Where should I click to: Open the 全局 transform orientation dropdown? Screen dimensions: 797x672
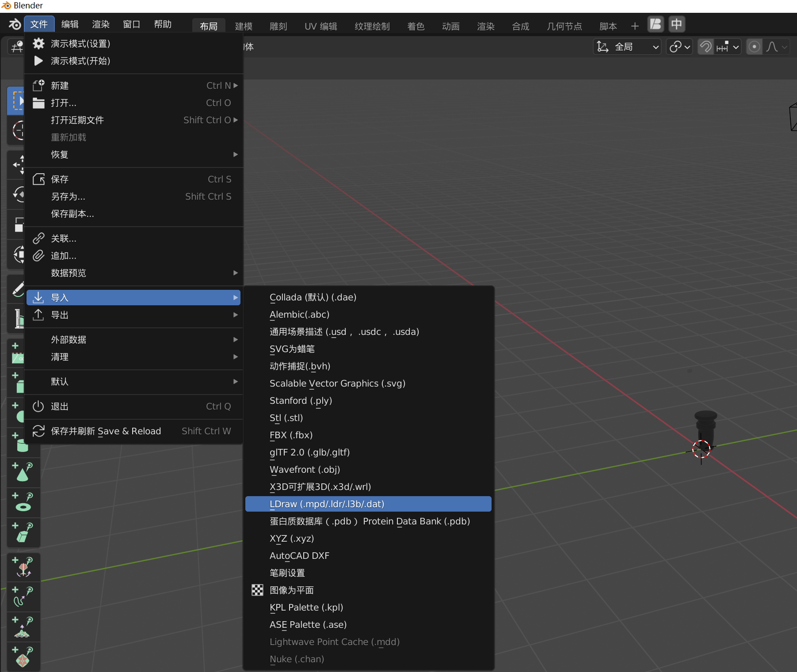point(627,47)
